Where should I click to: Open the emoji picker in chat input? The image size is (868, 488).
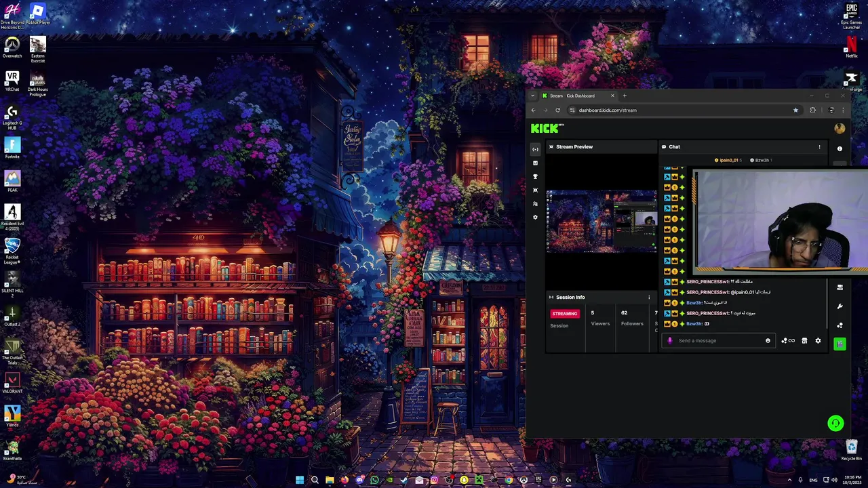[x=768, y=341]
